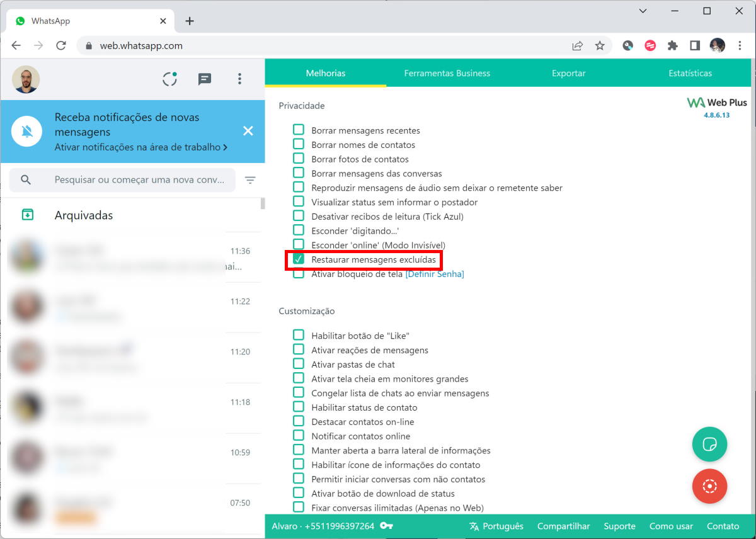Toggle Esconder 'online' (Modo Invisível) checkbox
756x539 pixels.
pyautogui.click(x=299, y=244)
